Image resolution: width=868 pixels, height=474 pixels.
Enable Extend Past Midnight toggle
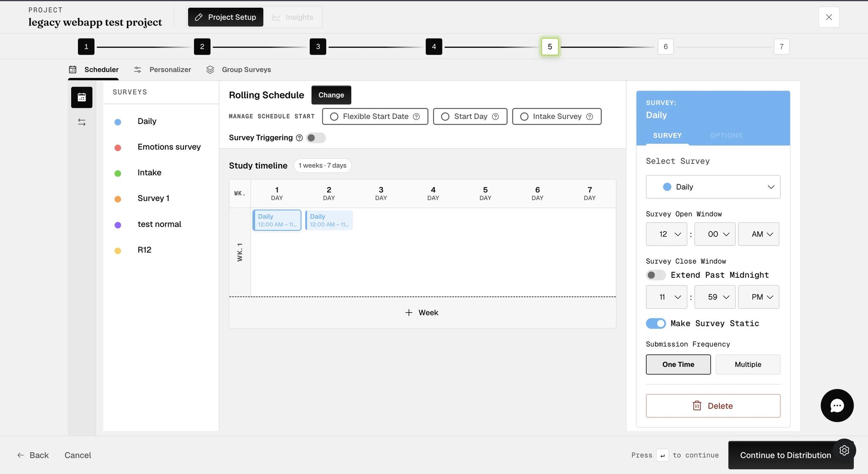(656, 275)
